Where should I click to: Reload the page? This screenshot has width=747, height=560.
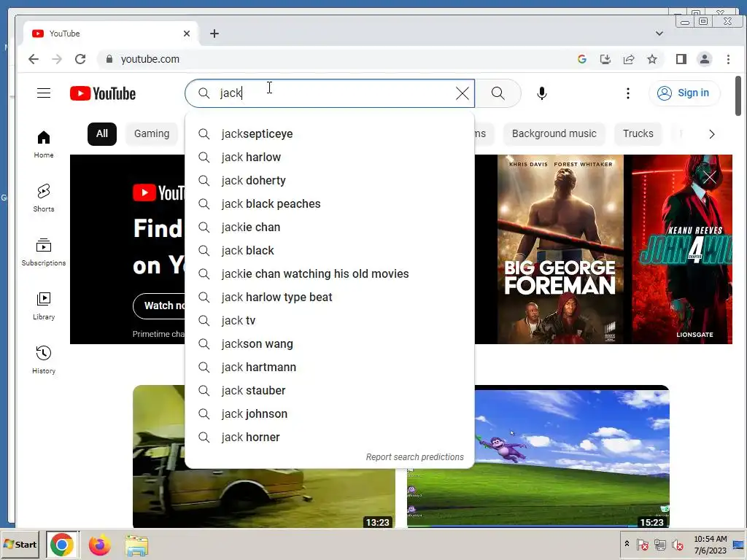(80, 59)
